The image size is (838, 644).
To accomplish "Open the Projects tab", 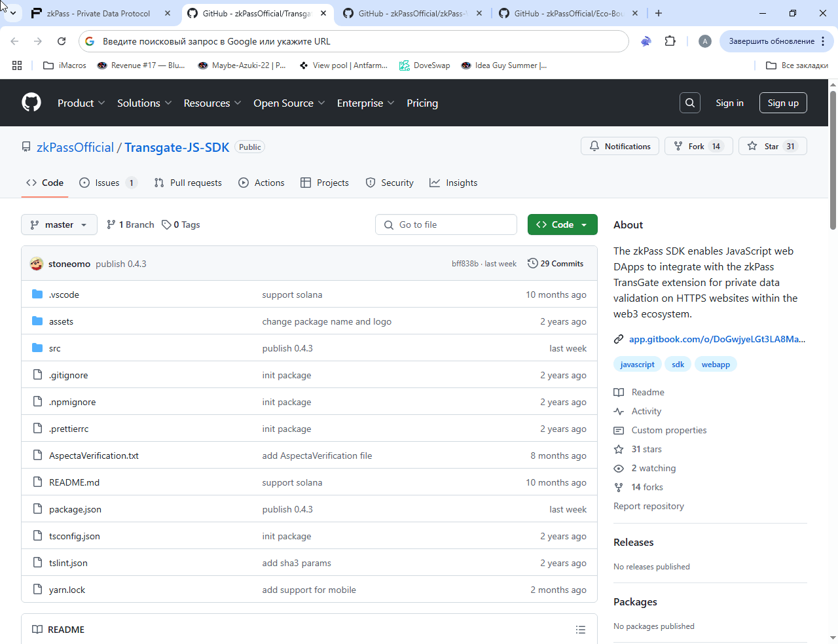I will pos(325,183).
